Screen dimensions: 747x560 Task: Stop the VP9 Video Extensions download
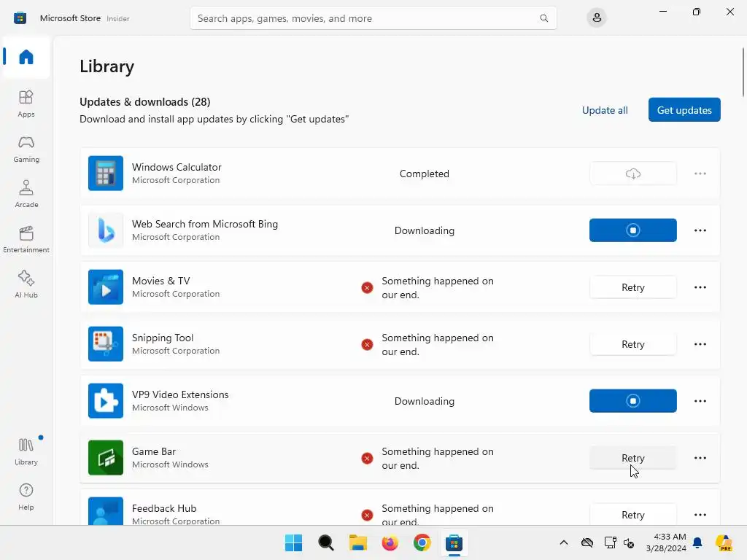[x=632, y=401]
